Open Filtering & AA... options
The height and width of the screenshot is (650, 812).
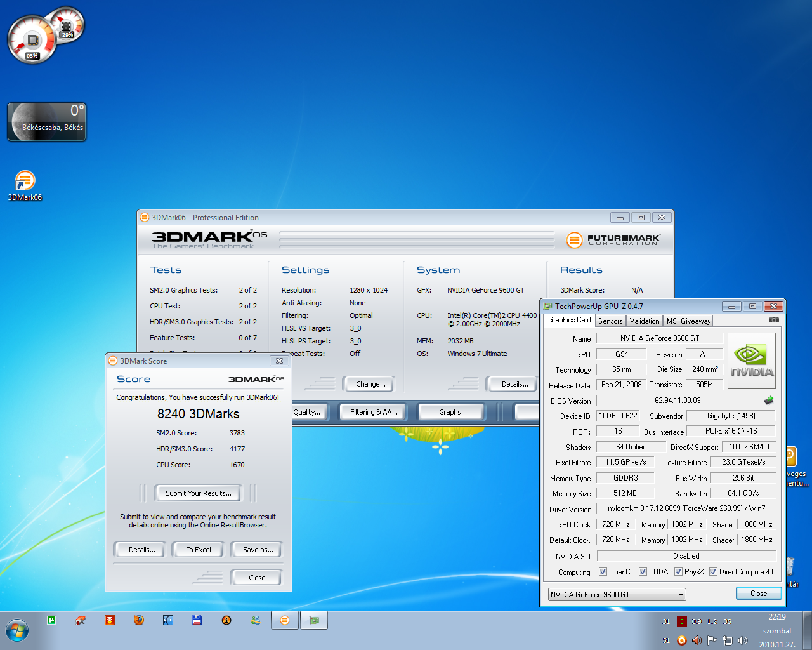[374, 412]
